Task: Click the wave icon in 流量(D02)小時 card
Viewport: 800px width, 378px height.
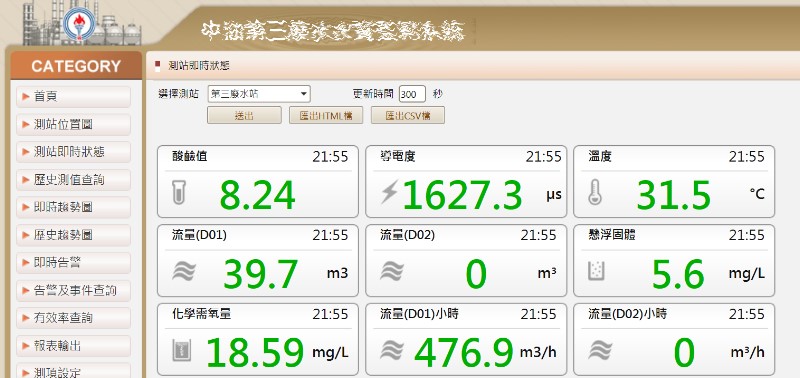Action: [600, 350]
